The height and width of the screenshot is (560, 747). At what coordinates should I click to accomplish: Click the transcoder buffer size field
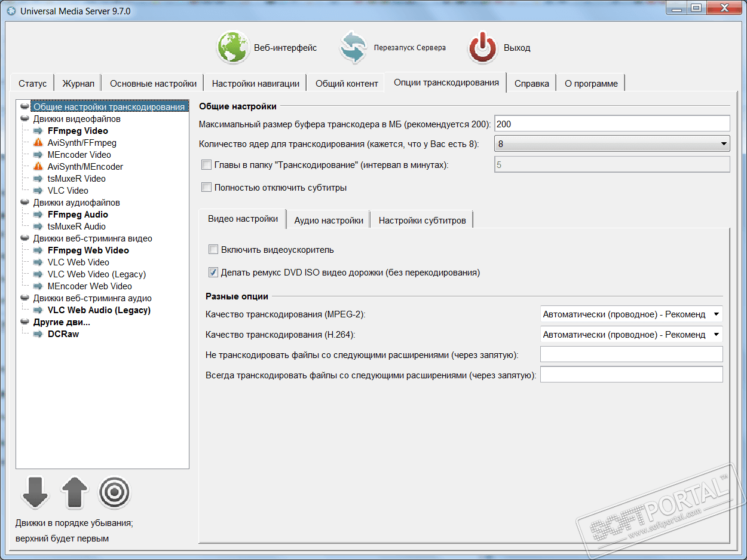coord(613,124)
